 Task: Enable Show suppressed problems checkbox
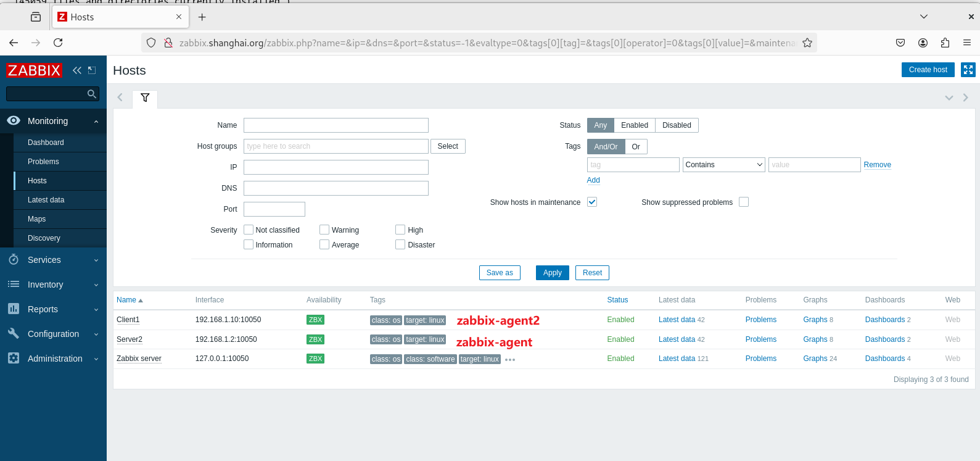pos(744,202)
